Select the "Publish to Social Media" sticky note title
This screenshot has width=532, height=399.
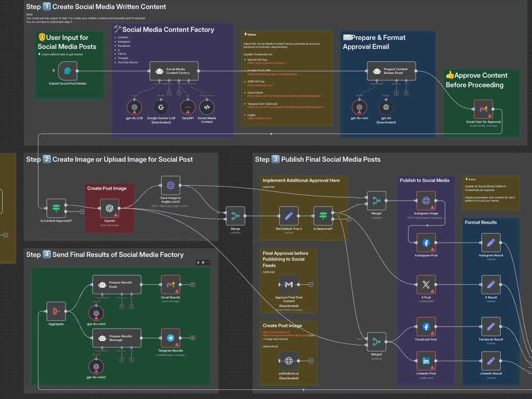[425, 180]
